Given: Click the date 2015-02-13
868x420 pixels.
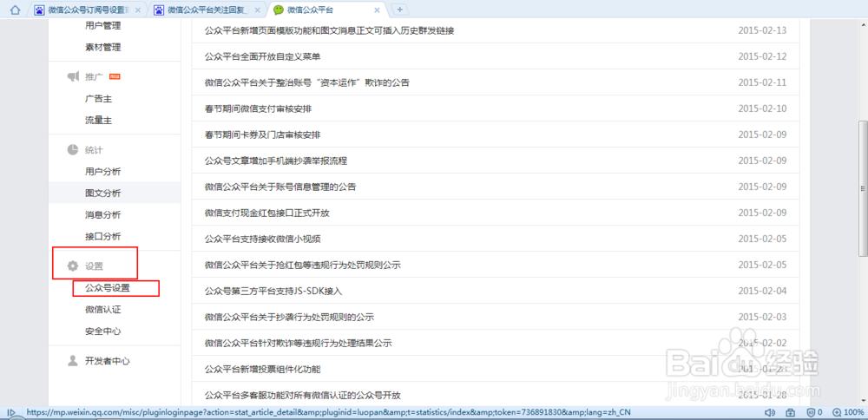Looking at the screenshot, I should point(762,30).
